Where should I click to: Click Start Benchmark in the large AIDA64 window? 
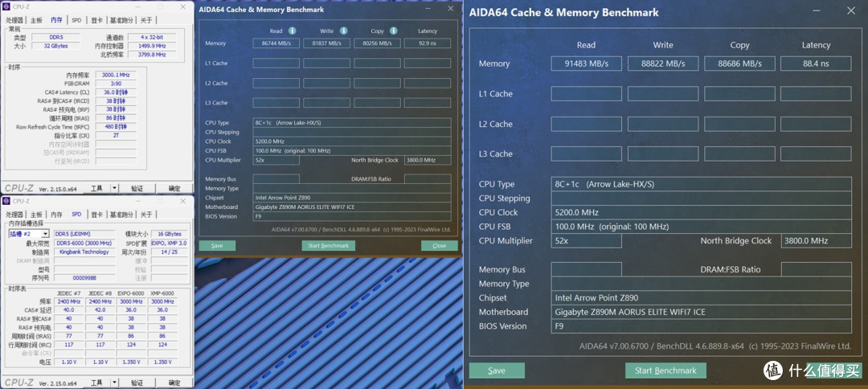(x=665, y=371)
